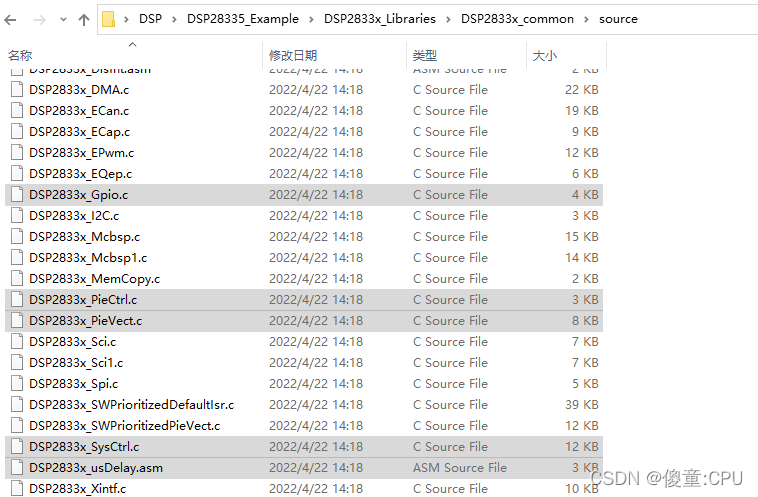Viewport: 758px width, 497px height.
Task: Select the DSP2833x_SWPrioritizedDefaultIsr.c file name
Action: coord(131,405)
